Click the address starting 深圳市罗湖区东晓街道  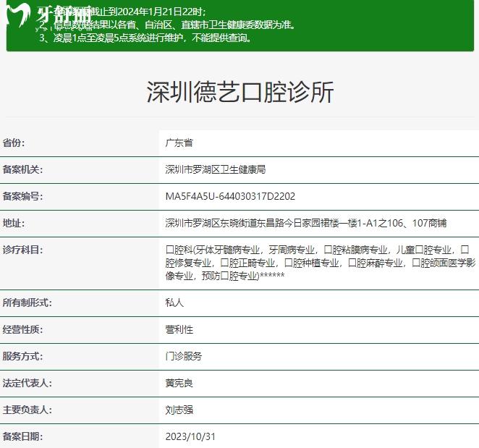click(306, 223)
